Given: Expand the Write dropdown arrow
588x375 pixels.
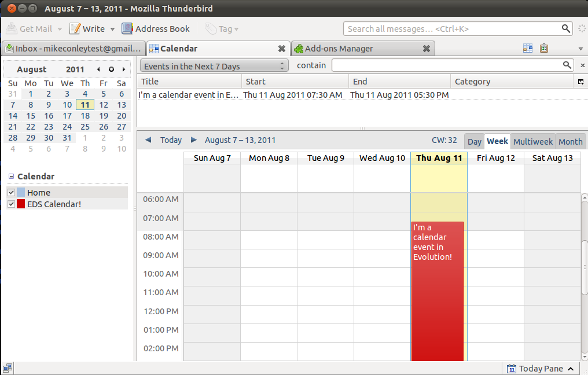Looking at the screenshot, I should [x=112, y=29].
